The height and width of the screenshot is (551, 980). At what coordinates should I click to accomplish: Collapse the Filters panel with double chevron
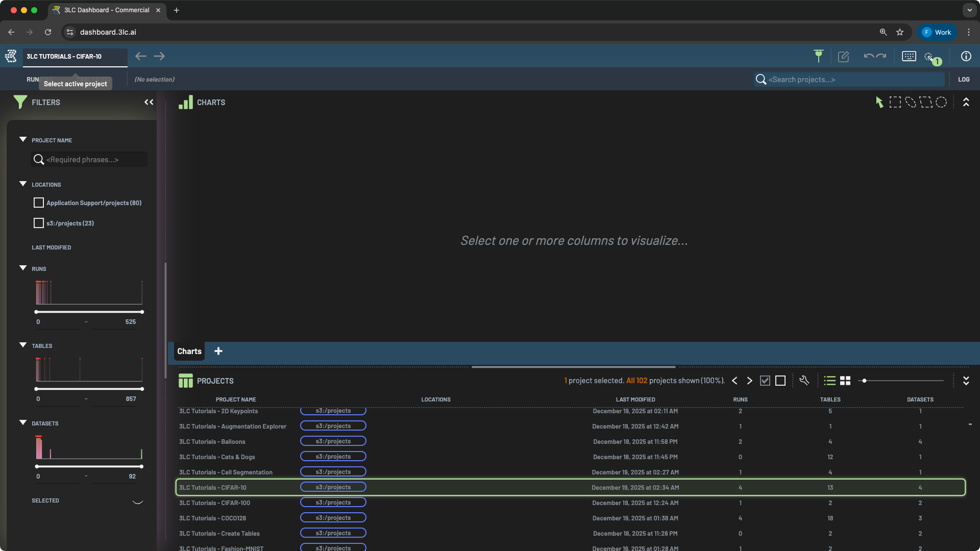click(149, 102)
